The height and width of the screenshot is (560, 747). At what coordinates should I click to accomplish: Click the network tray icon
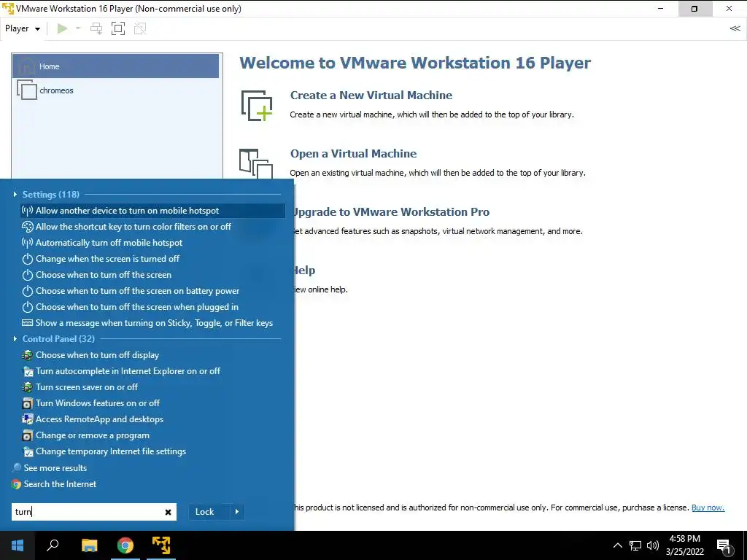tap(635, 545)
